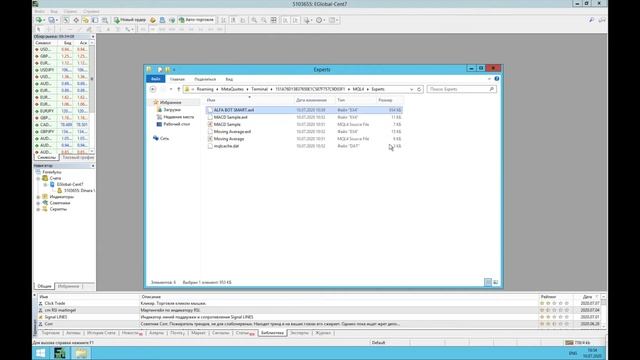Toggle the Market Watch window icon
640x360 pixels.
66,20
